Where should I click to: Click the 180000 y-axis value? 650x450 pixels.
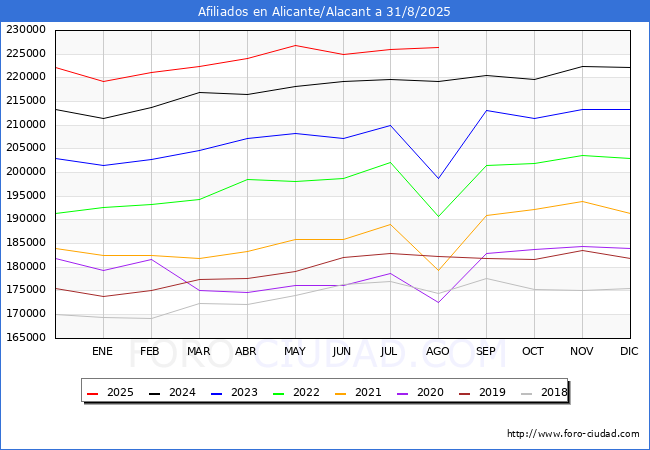tap(26, 266)
